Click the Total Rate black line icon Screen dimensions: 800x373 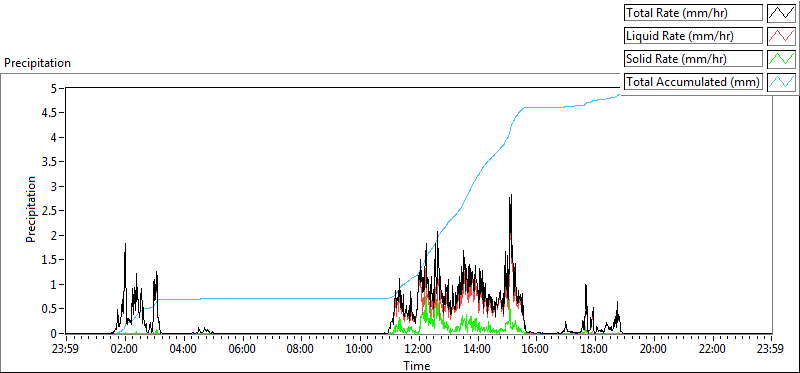point(781,13)
